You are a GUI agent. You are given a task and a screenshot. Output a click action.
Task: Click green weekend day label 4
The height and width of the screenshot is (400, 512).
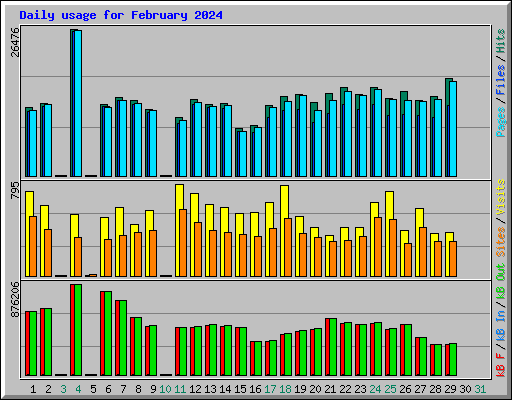(x=78, y=389)
